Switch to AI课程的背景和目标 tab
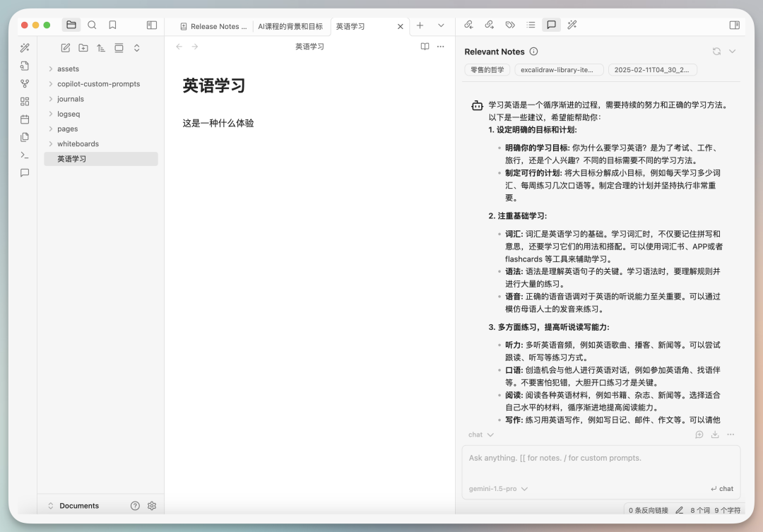763x532 pixels. [290, 26]
